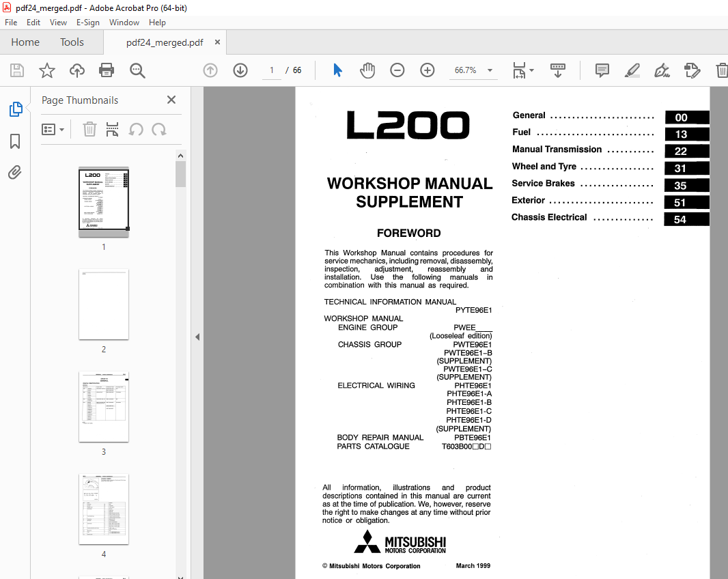Zoom in with plus button

pos(427,70)
